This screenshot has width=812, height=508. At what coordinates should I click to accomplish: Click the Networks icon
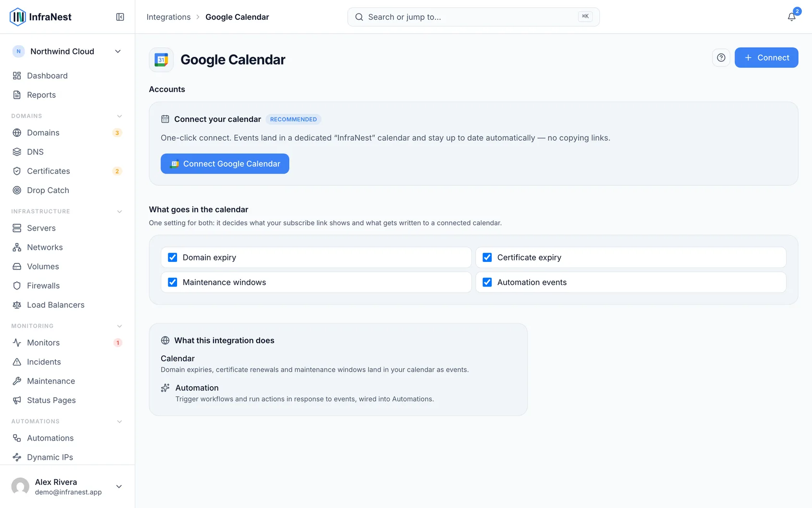pos(17,247)
